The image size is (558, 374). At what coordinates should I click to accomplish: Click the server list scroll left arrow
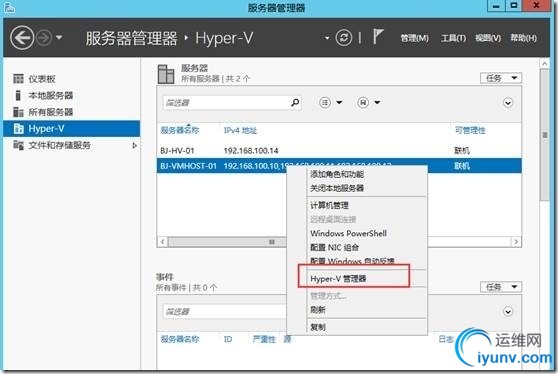pyautogui.click(x=162, y=242)
